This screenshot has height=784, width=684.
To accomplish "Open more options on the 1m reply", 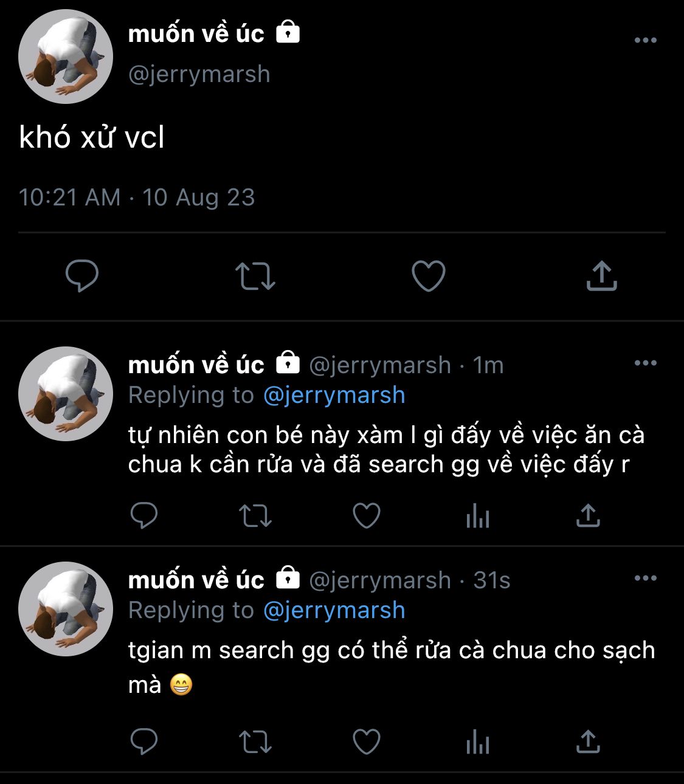I will click(x=645, y=363).
